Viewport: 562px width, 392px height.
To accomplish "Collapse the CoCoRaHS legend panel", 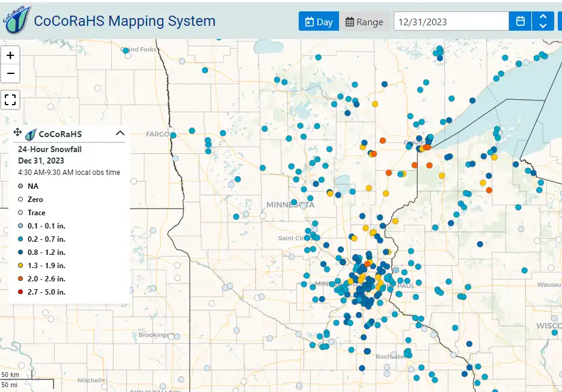I will click(x=120, y=133).
